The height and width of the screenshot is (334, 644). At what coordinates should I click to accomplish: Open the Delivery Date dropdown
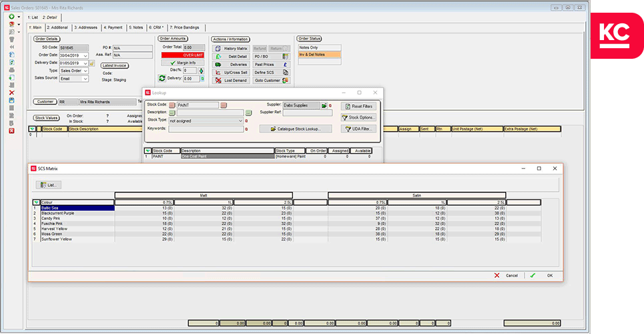pos(85,63)
